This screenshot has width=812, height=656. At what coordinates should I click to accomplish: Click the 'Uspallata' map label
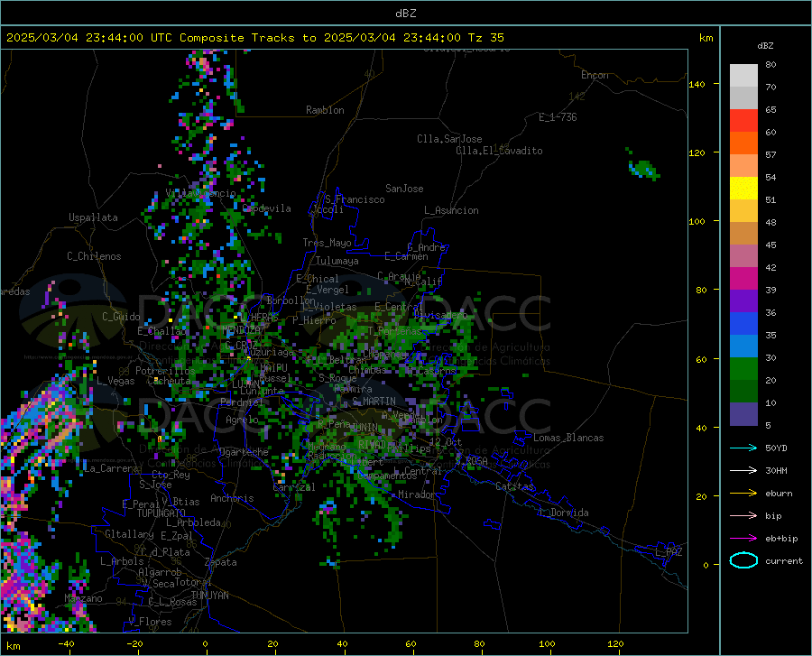pyautogui.click(x=93, y=217)
